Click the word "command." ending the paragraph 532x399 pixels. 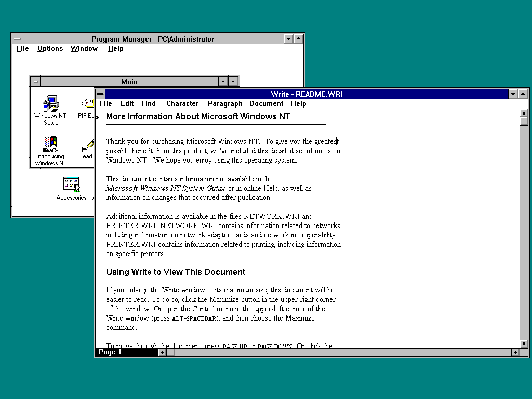pyautogui.click(x=122, y=327)
